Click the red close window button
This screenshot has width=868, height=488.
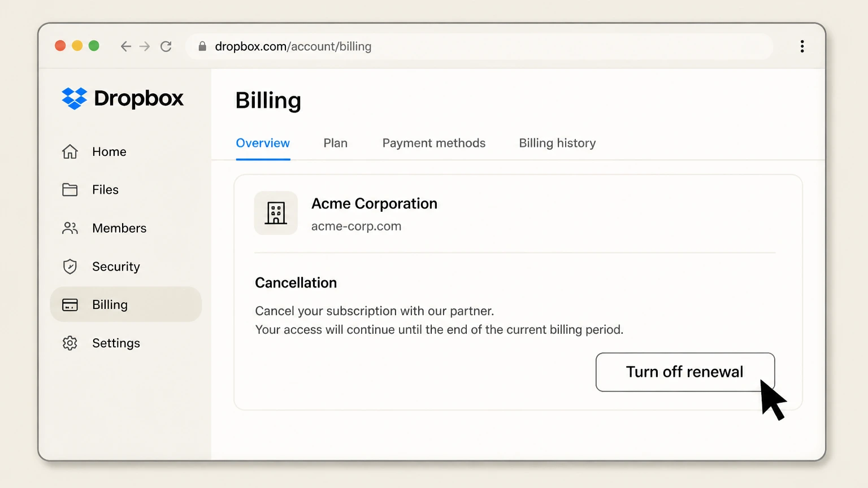[x=60, y=46]
